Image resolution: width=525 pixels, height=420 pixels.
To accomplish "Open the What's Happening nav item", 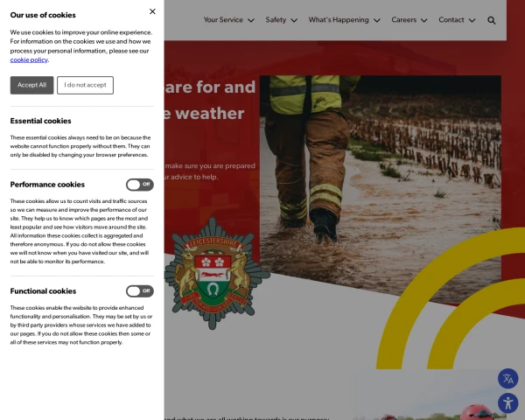I will point(339,20).
